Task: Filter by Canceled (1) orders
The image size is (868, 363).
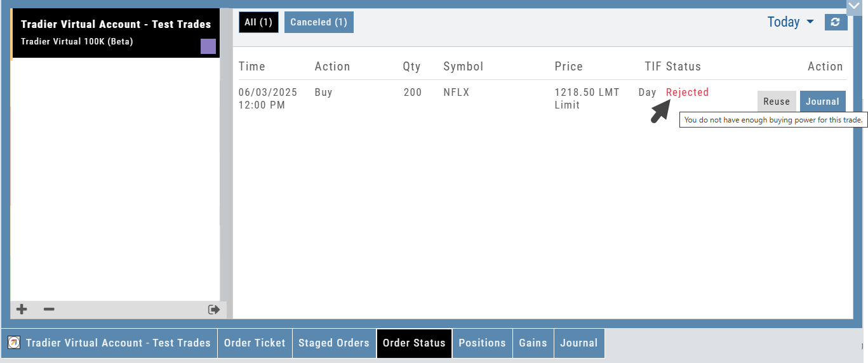Action: click(319, 22)
